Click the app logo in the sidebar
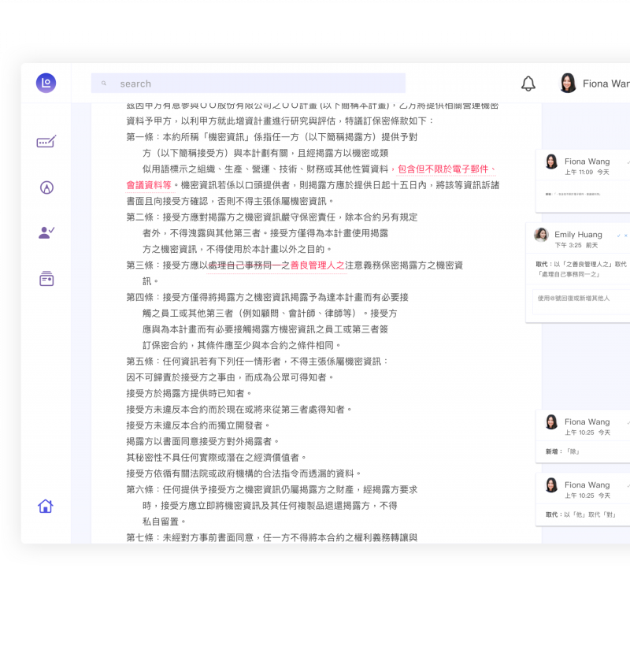Screen dimensions: 630x672 [46, 83]
